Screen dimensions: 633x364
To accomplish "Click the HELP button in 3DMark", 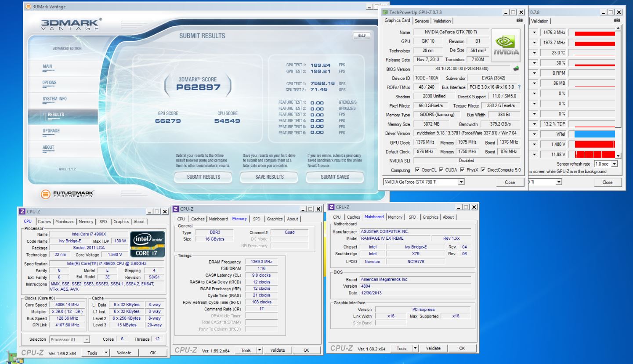I will click(x=362, y=36).
